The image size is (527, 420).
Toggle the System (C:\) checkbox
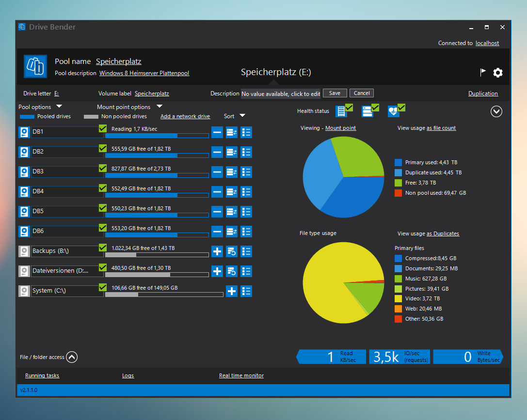pos(103,287)
